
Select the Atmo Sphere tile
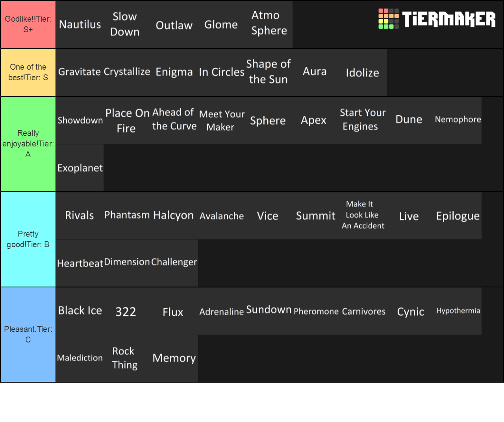[269, 24]
